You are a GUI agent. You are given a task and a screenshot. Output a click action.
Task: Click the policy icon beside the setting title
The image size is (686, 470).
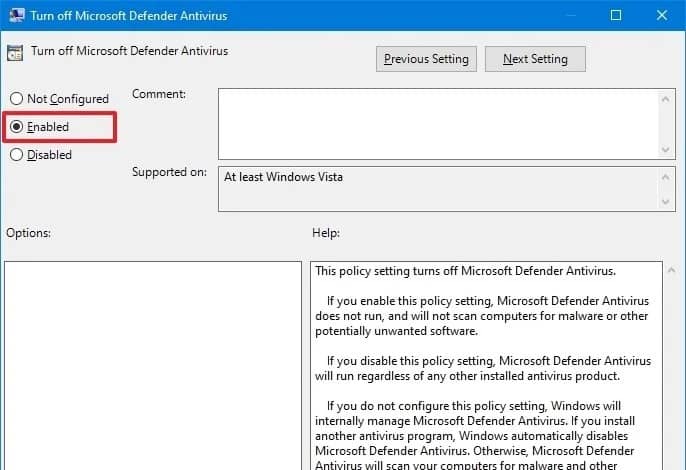click(15, 53)
